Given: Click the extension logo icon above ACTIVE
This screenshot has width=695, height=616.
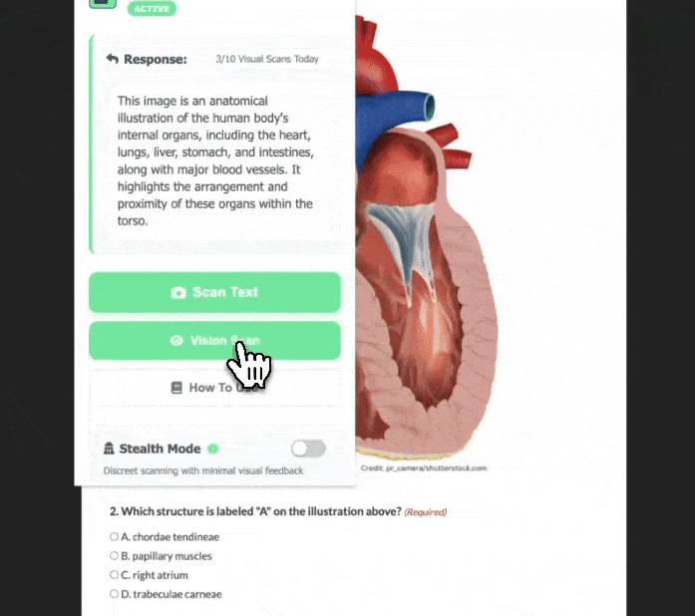Looking at the screenshot, I should pos(103,4).
